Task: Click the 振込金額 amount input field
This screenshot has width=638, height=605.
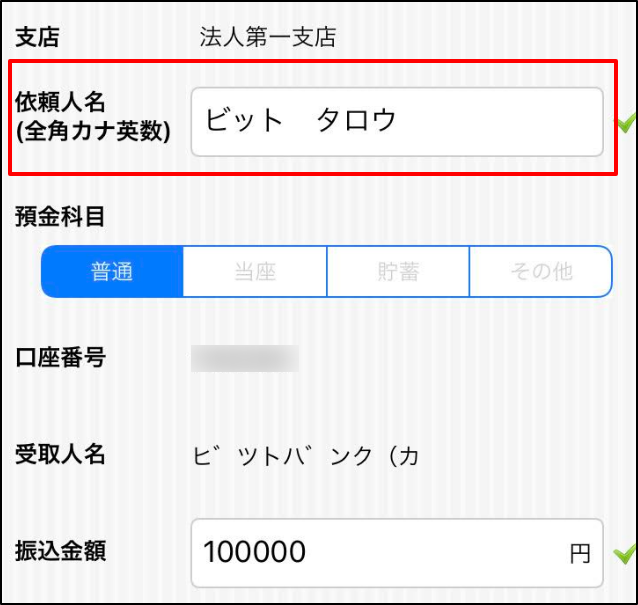Action: (397, 553)
